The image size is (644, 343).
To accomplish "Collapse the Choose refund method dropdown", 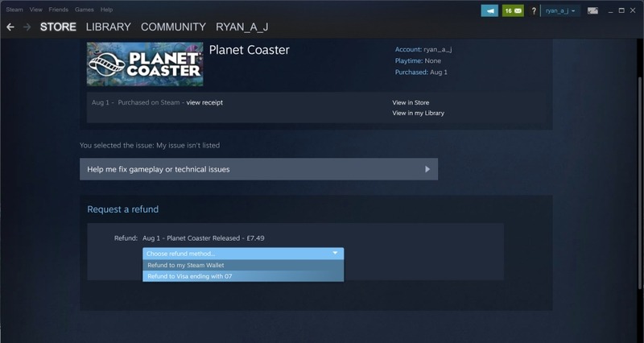I will coord(243,254).
